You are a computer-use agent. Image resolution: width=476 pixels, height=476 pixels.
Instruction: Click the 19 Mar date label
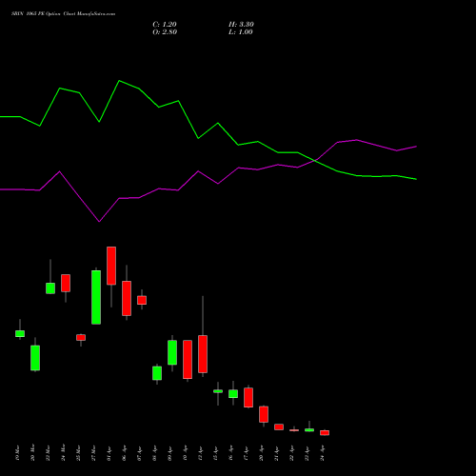(x=17, y=453)
